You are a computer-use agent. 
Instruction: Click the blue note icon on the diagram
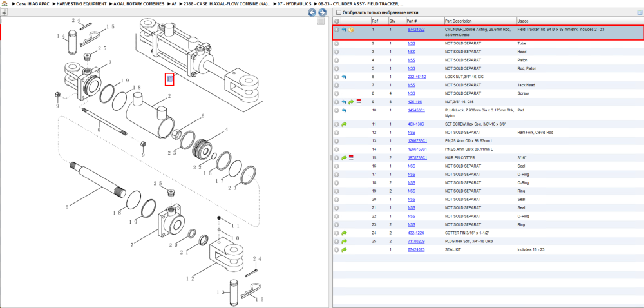coord(169,79)
